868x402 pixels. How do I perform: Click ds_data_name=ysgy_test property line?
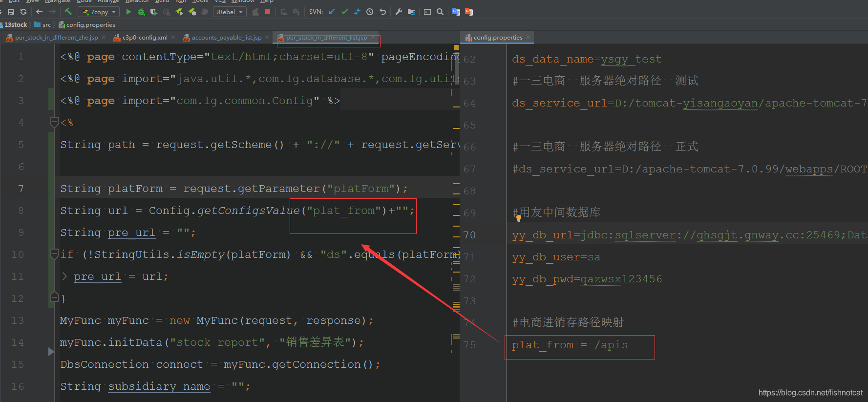click(587, 59)
